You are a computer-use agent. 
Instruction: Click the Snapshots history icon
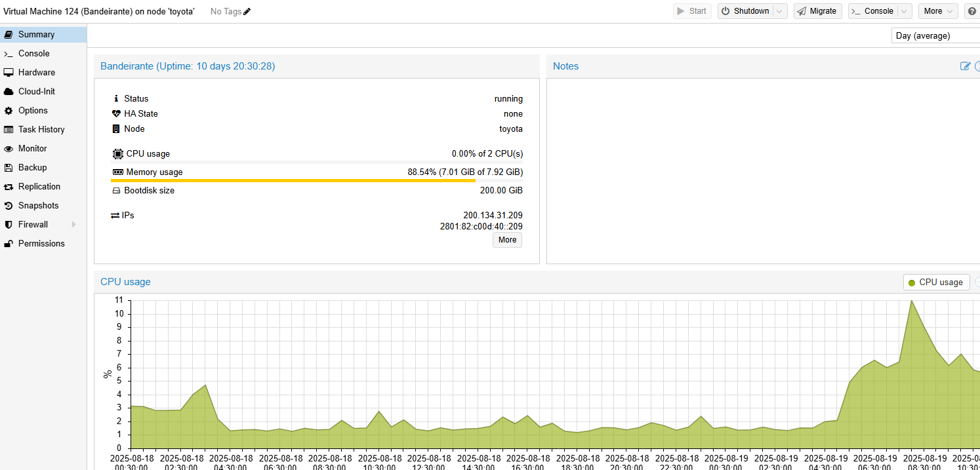[x=9, y=206]
